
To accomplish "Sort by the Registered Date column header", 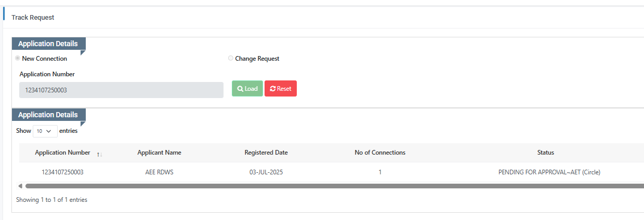I will [266, 153].
